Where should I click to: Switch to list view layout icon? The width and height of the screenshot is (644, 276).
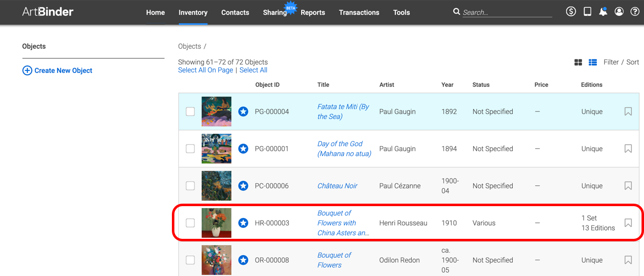pyautogui.click(x=592, y=62)
